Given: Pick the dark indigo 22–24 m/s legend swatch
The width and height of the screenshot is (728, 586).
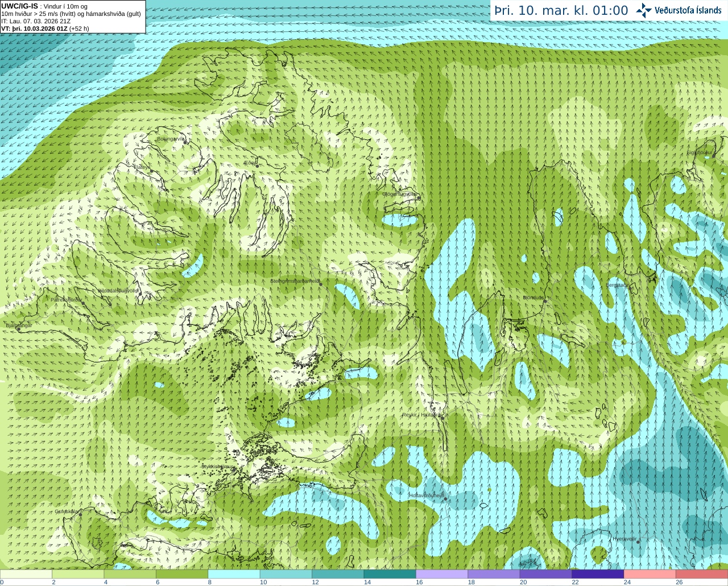Looking at the screenshot, I should pos(598,574).
